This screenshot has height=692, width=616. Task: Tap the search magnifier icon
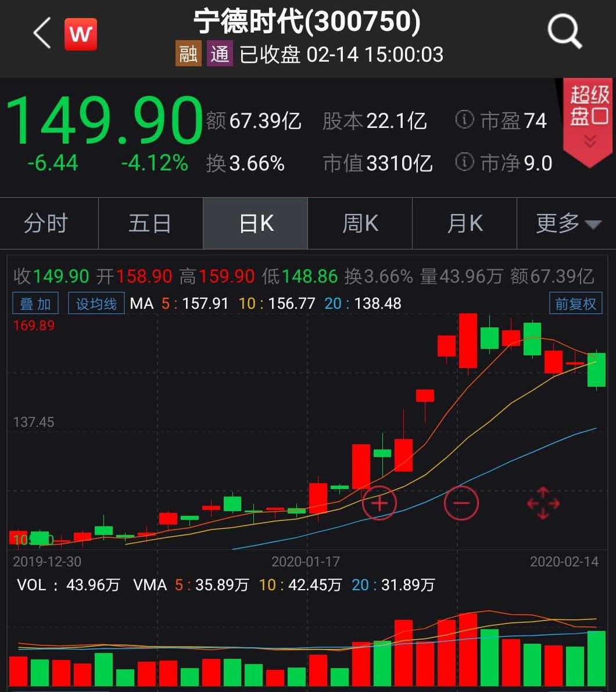[564, 31]
